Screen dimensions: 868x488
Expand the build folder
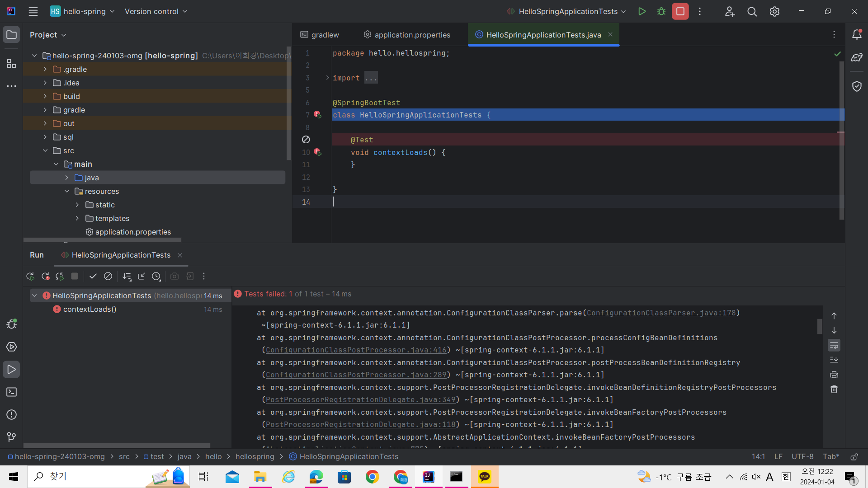coord(45,96)
